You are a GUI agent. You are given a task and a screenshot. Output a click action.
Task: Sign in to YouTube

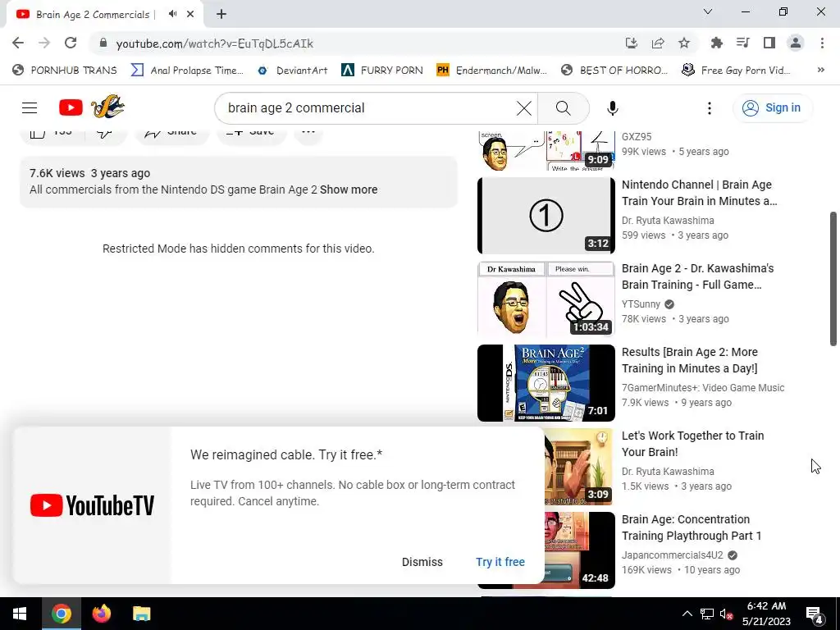772,107
